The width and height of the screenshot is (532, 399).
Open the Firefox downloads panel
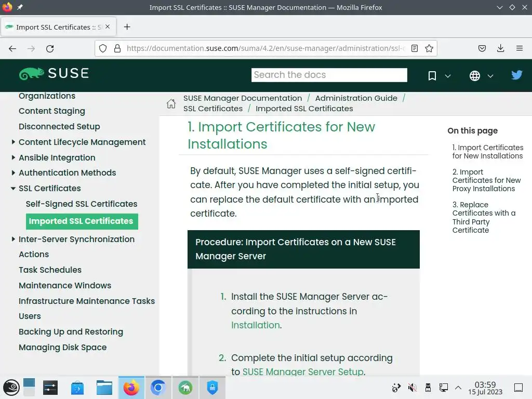point(500,48)
